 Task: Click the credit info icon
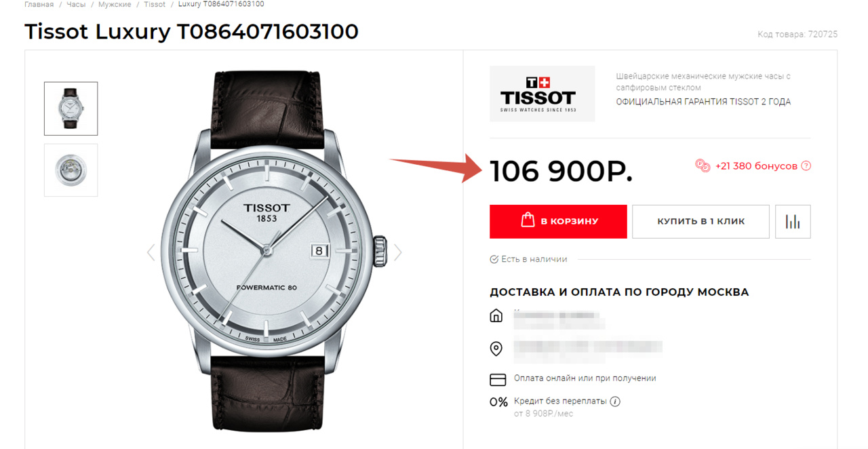[x=615, y=401]
